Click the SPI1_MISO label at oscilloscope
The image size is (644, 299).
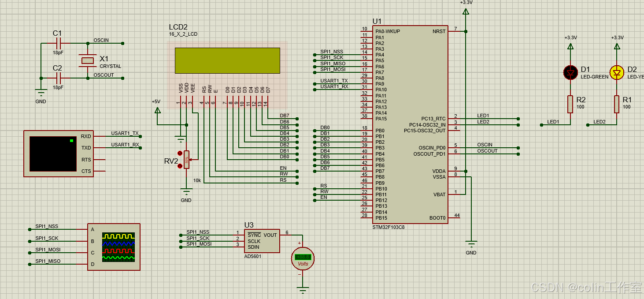pyautogui.click(x=48, y=261)
